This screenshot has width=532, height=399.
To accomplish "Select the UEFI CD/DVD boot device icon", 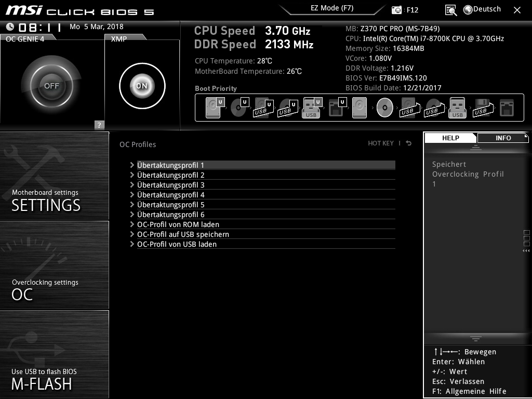I will click(x=240, y=108).
